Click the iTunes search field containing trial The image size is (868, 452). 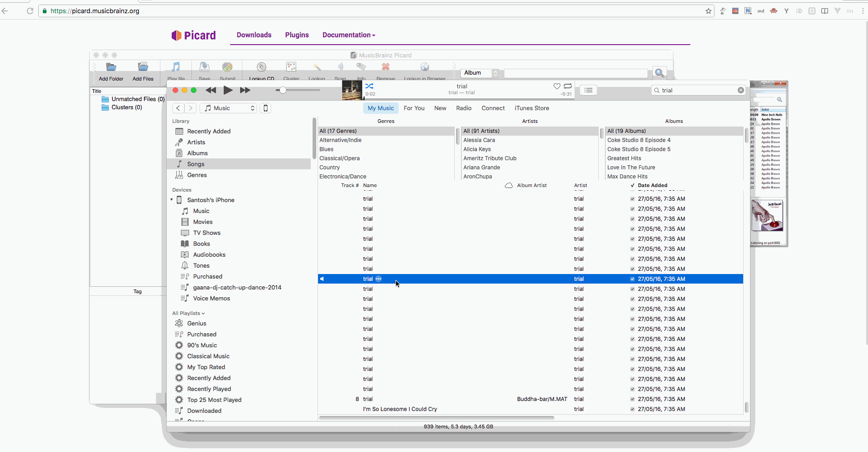click(x=699, y=90)
